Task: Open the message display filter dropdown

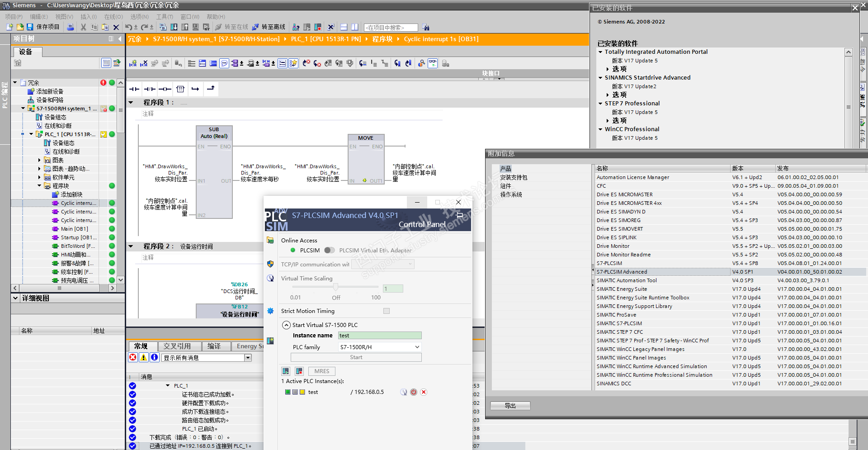Action: pyautogui.click(x=248, y=358)
